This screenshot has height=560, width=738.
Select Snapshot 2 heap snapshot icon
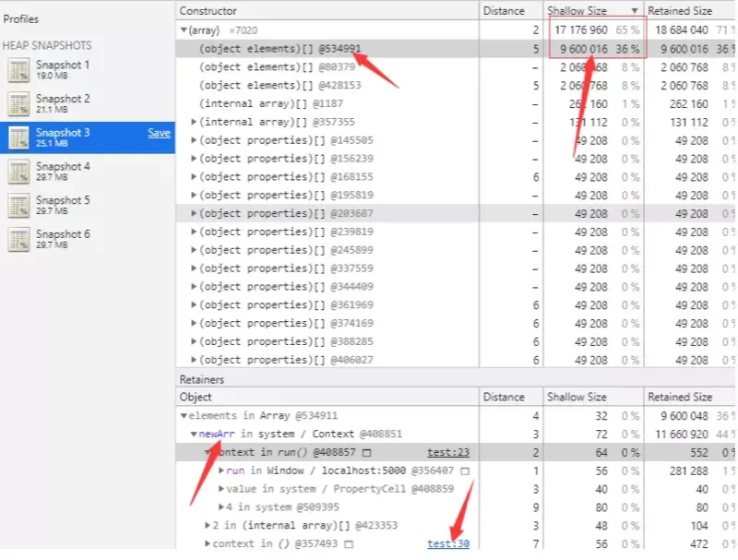pos(19,104)
